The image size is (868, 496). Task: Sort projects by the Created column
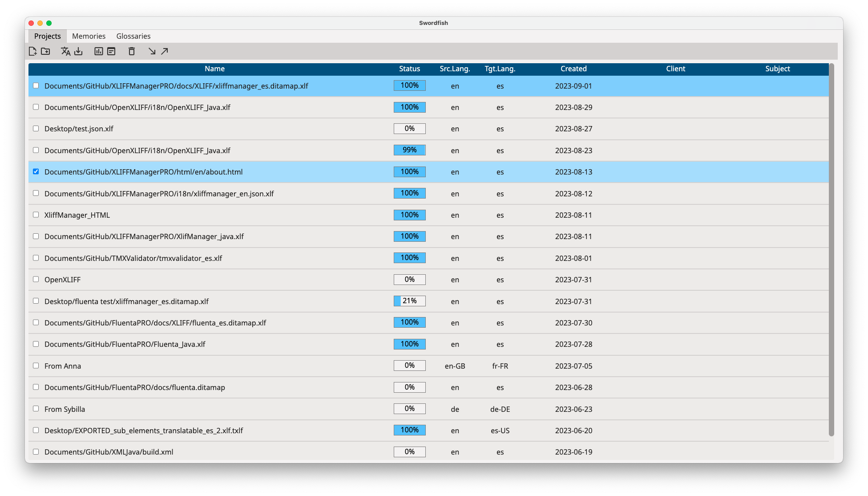click(x=573, y=69)
